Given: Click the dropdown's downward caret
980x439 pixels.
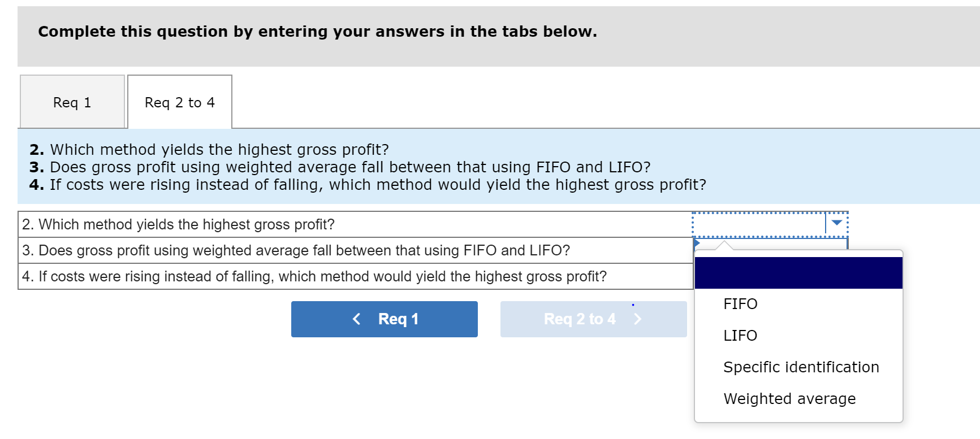Looking at the screenshot, I should (836, 223).
